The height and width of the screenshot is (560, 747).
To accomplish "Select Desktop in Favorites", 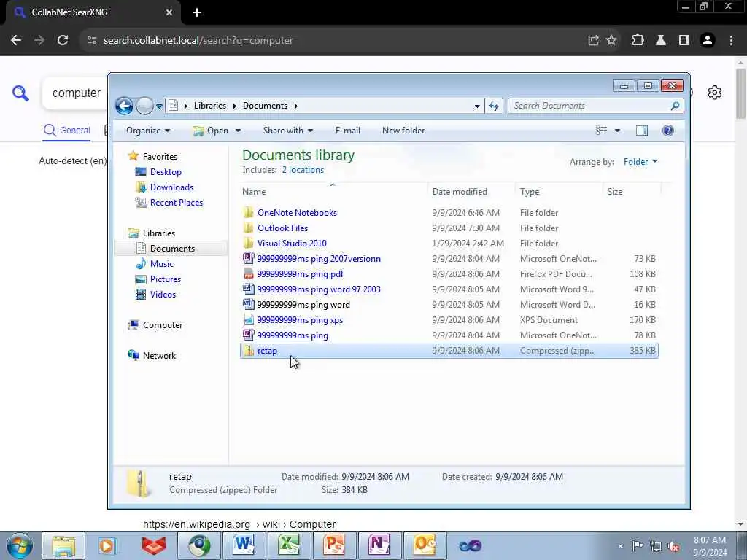I will (166, 172).
